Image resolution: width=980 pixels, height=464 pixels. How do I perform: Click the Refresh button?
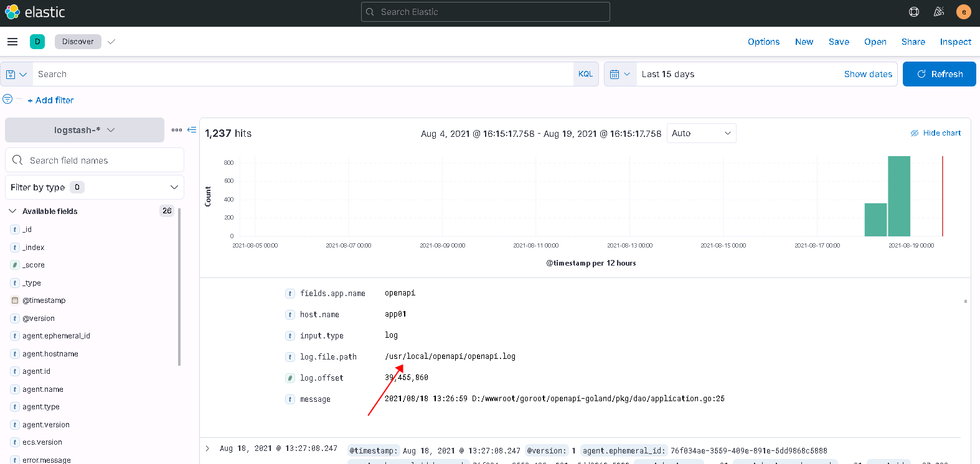939,74
